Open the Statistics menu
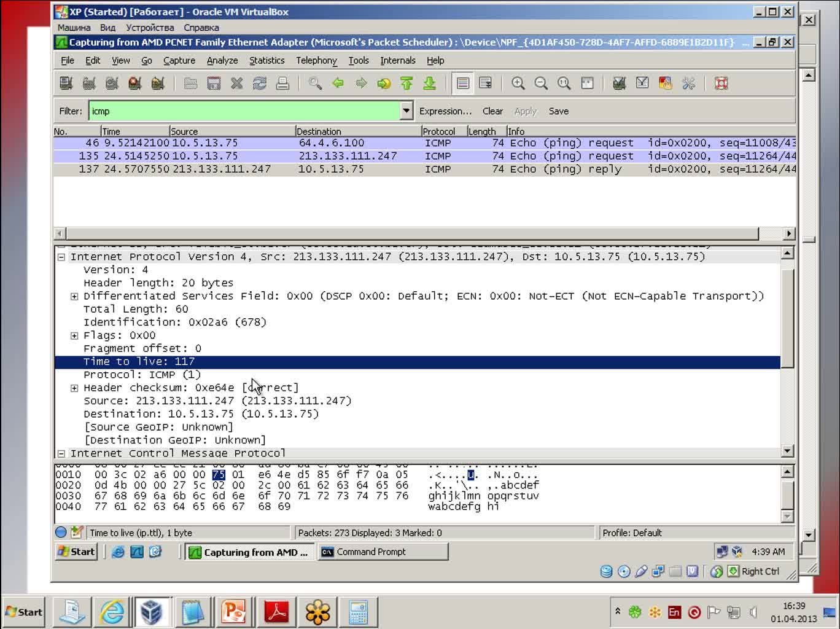Screen dimensions: 840x629 coord(267,60)
